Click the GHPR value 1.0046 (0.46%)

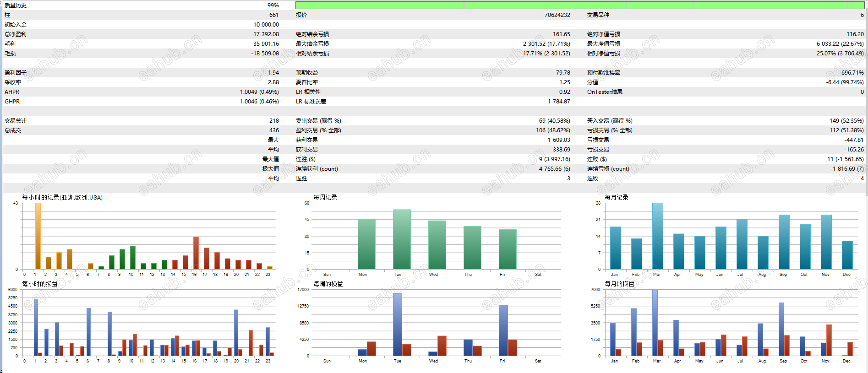click(x=259, y=102)
